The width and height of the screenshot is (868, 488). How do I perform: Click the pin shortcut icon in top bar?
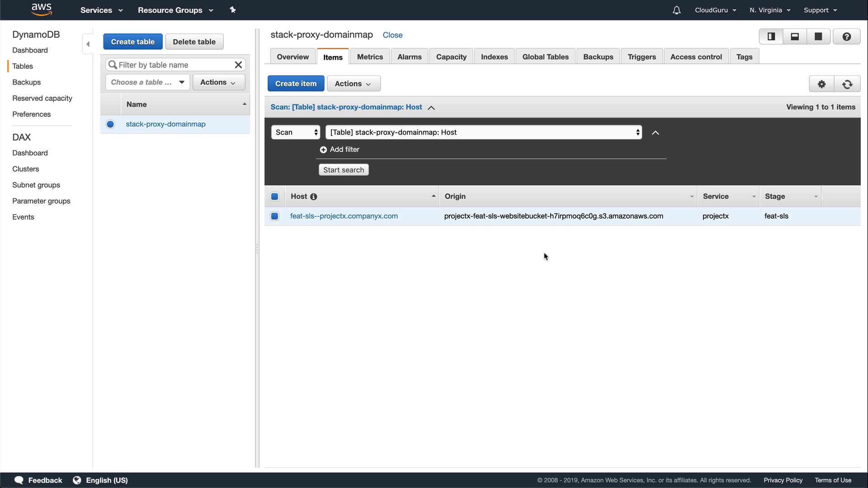pos(233,10)
